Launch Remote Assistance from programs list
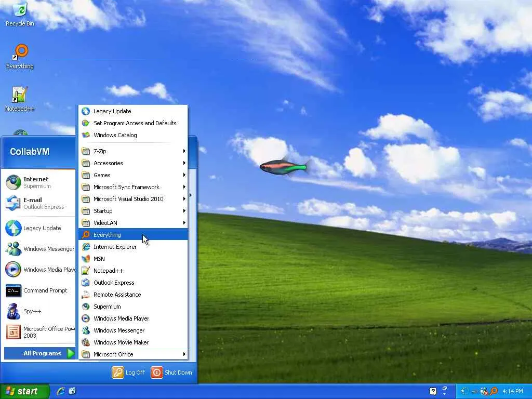This screenshot has height=399, width=532. [x=133, y=295]
